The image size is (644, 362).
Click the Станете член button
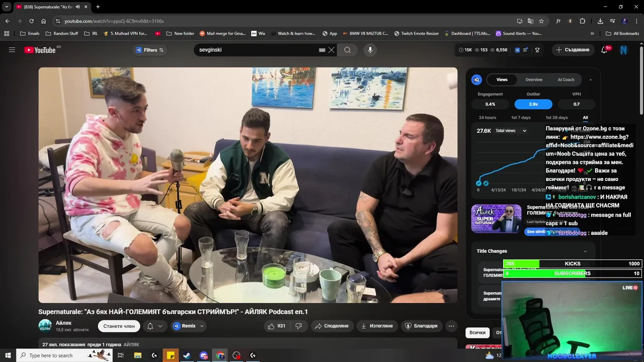(x=119, y=326)
